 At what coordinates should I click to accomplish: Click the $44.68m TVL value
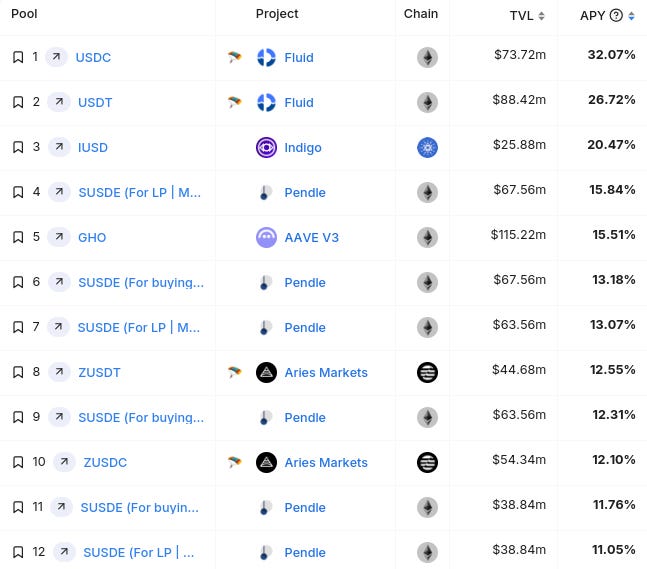tap(519, 369)
